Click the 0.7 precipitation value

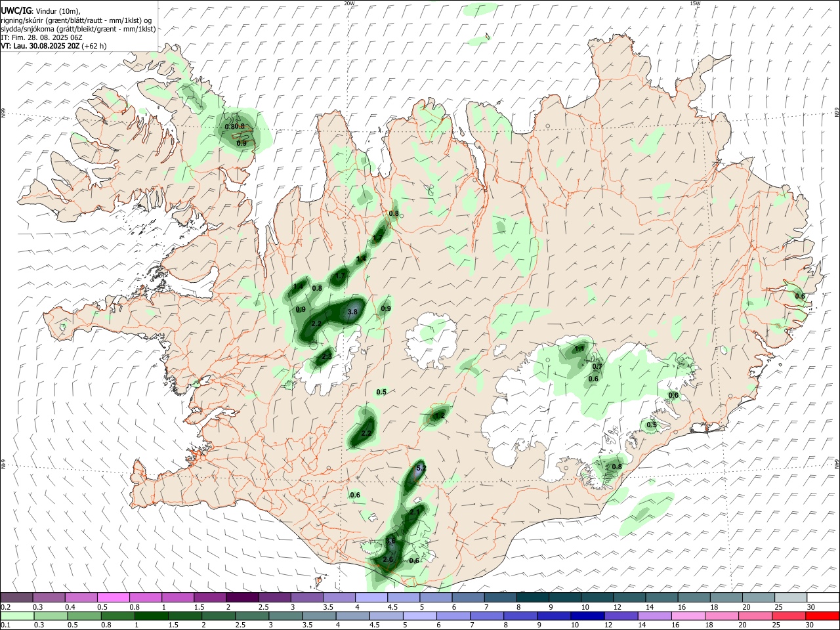pyautogui.click(x=597, y=366)
